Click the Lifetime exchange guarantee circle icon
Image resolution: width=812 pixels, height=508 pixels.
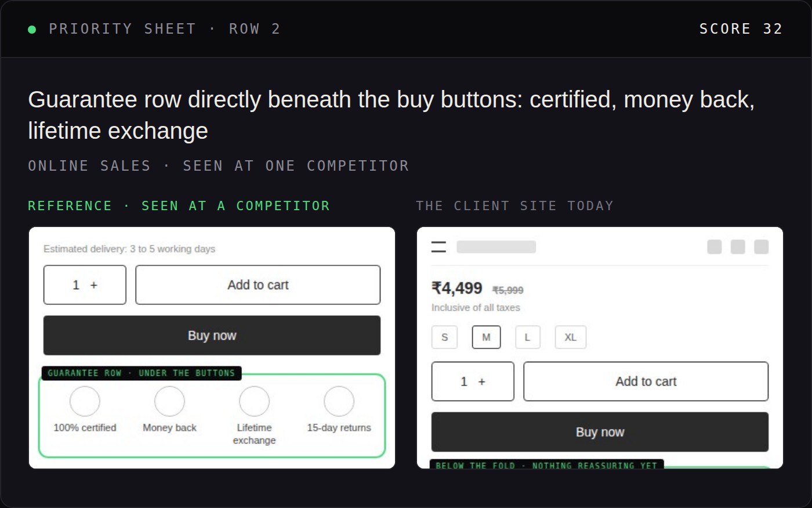[254, 401]
